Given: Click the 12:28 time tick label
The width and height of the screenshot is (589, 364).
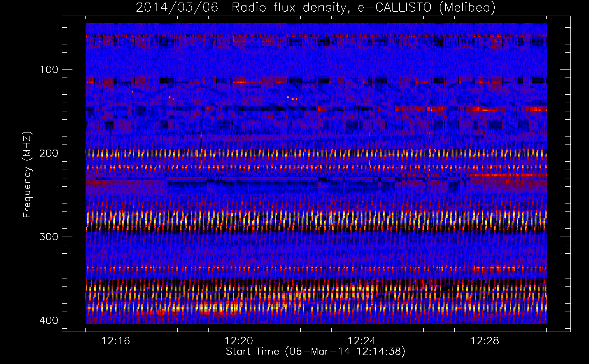Looking at the screenshot, I should point(485,341).
